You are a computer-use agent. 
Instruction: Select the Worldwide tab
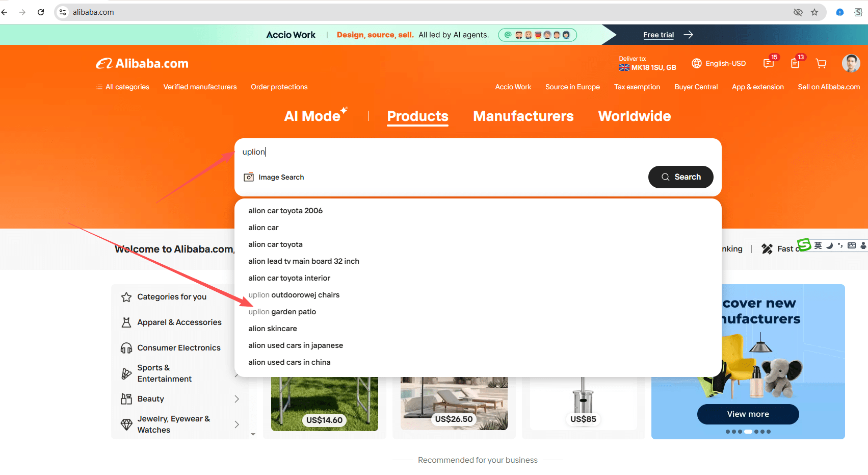(x=635, y=116)
